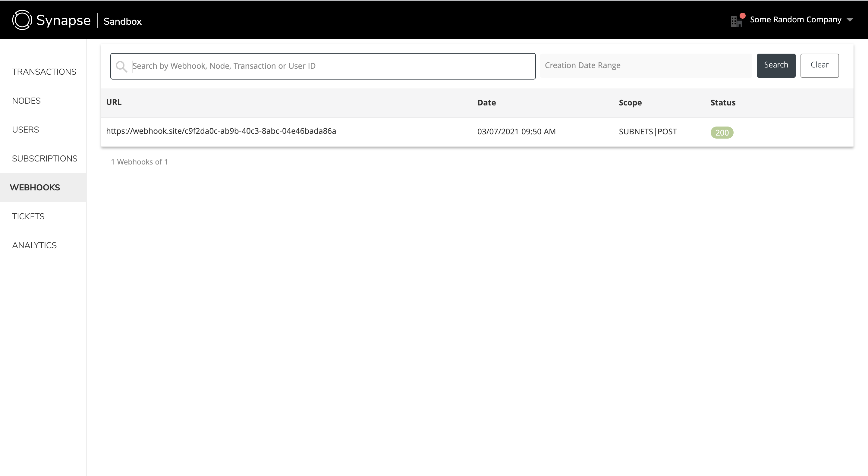The image size is (868, 476).
Task: Click the Clear button
Action: coord(819,65)
